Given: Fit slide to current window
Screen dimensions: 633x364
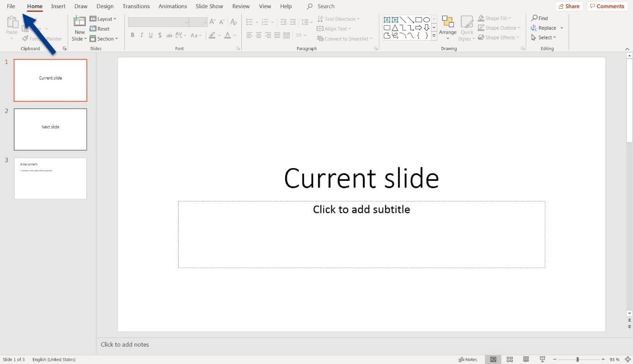Looking at the screenshot, I should (628, 359).
